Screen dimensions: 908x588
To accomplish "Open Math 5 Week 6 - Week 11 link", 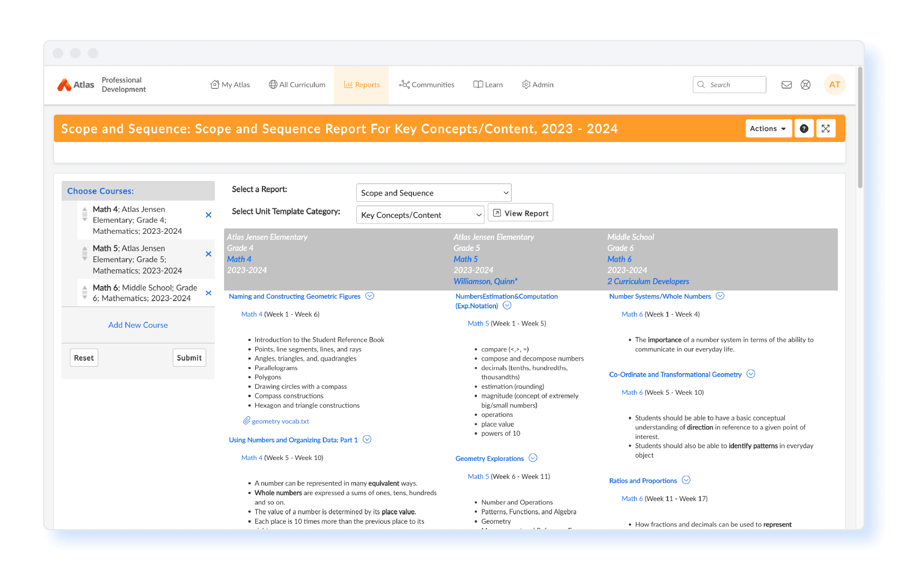I will (478, 477).
